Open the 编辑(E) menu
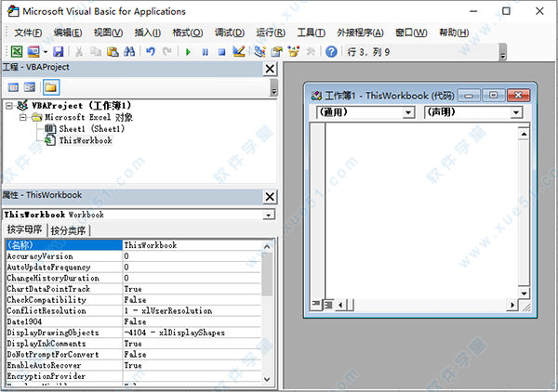 [x=68, y=33]
